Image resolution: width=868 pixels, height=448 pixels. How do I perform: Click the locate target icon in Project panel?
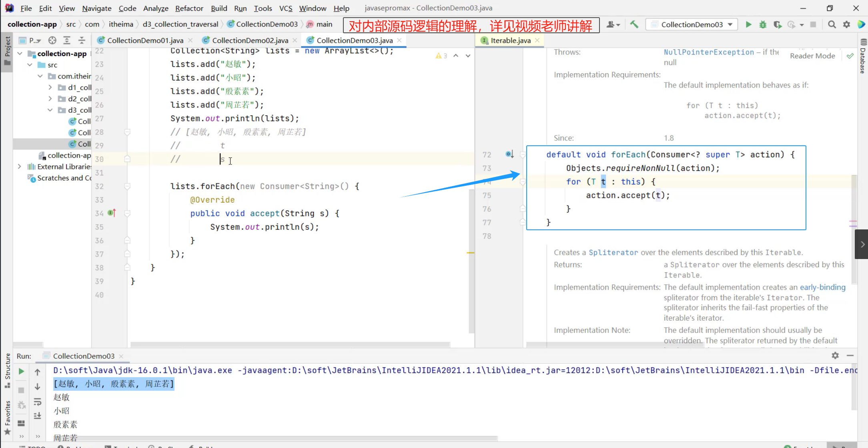pyautogui.click(x=52, y=40)
